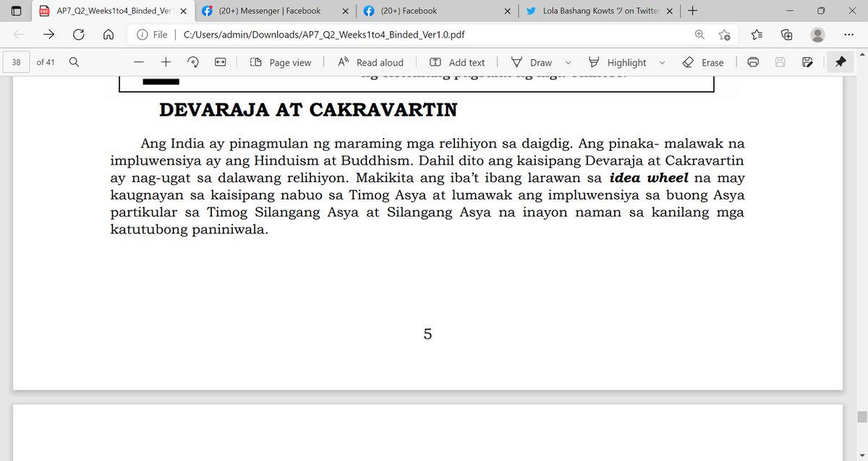Close the (20+) Facebook tab

[x=507, y=11]
